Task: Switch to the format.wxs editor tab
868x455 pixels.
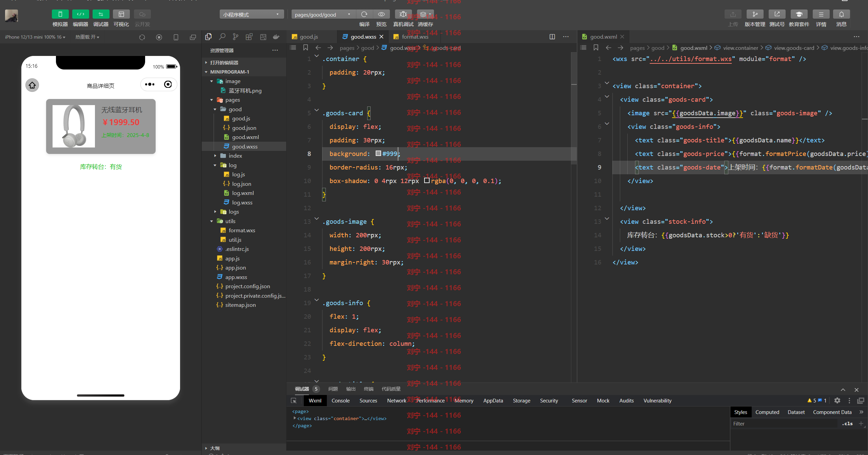Action: 415,37
